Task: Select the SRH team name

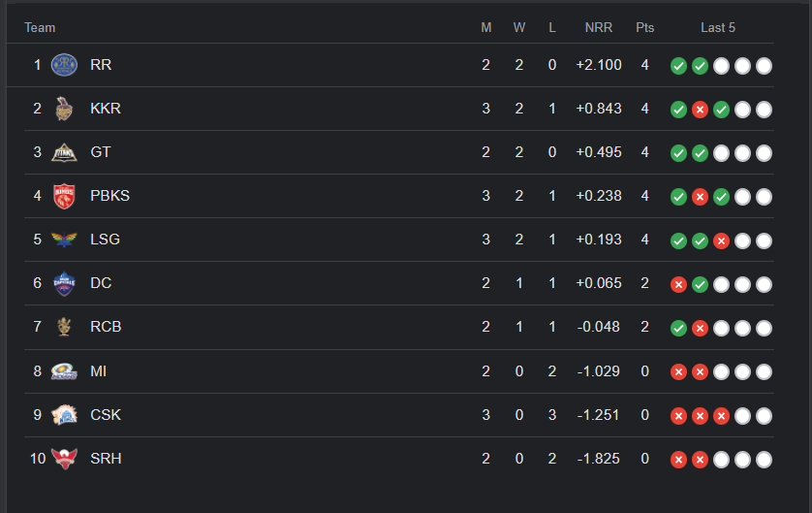Action: point(106,458)
